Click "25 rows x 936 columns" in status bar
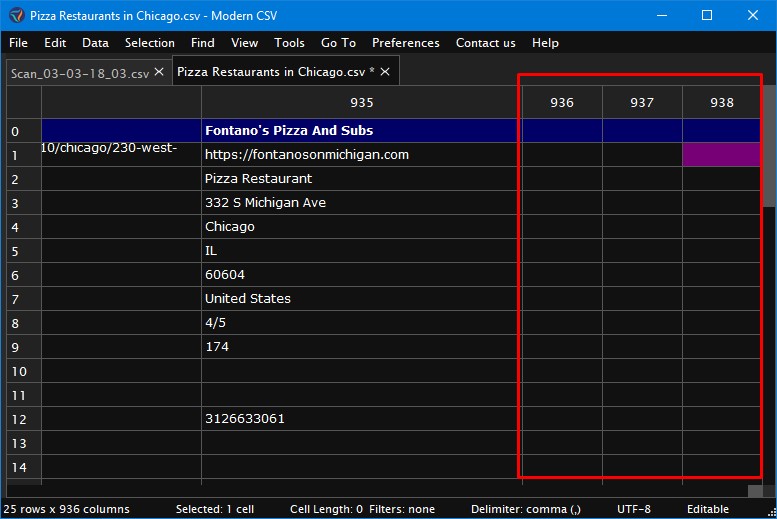Viewport: 777px width, 519px height. tap(66, 509)
